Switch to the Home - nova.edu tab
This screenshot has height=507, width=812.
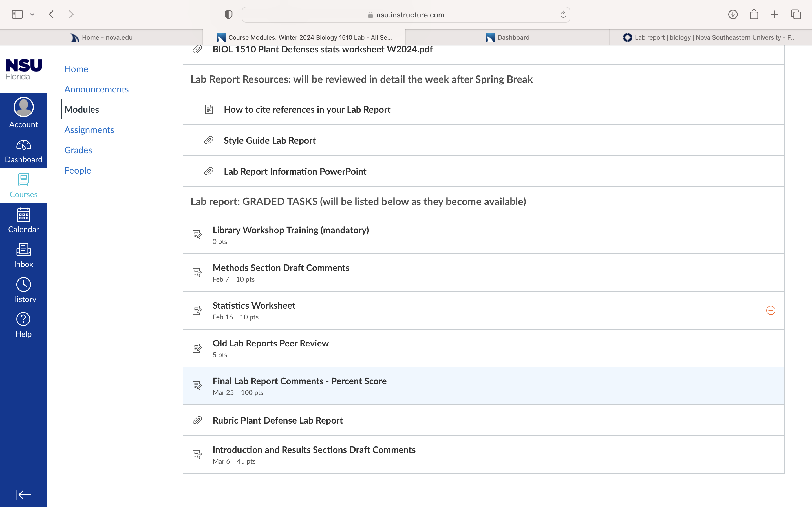click(101, 37)
